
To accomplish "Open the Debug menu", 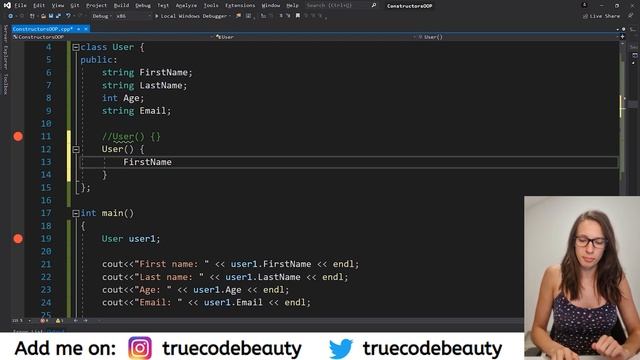I will coord(143,6).
